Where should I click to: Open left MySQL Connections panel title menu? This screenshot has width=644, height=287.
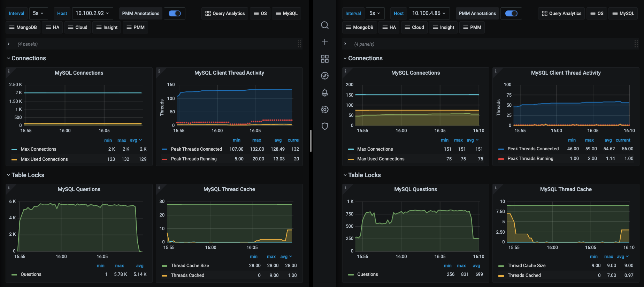79,73
